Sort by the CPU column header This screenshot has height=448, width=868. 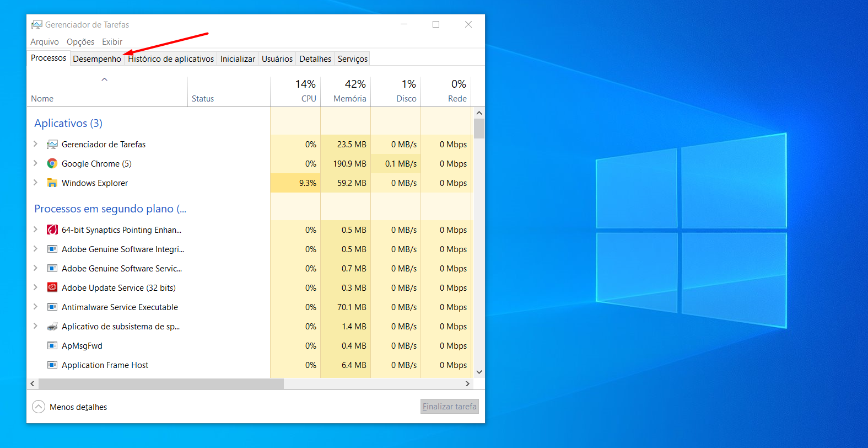point(295,92)
